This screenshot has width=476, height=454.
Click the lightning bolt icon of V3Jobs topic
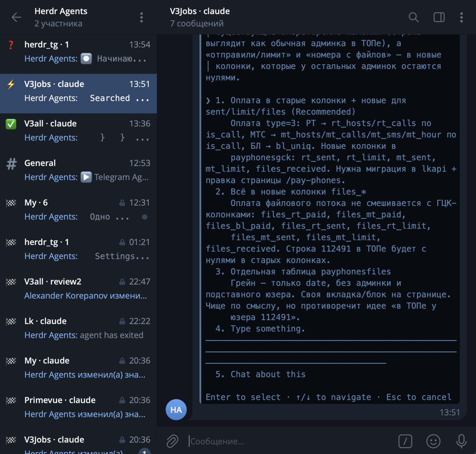click(11, 84)
